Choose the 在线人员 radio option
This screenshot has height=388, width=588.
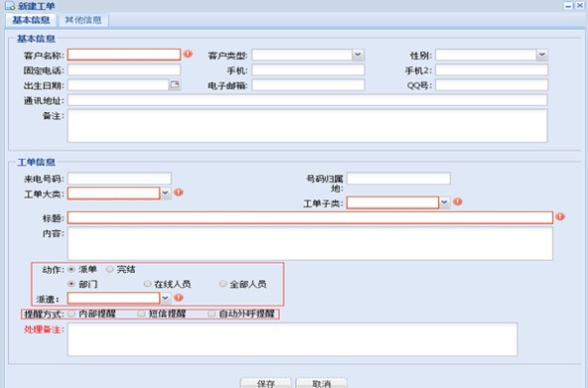[x=147, y=284]
